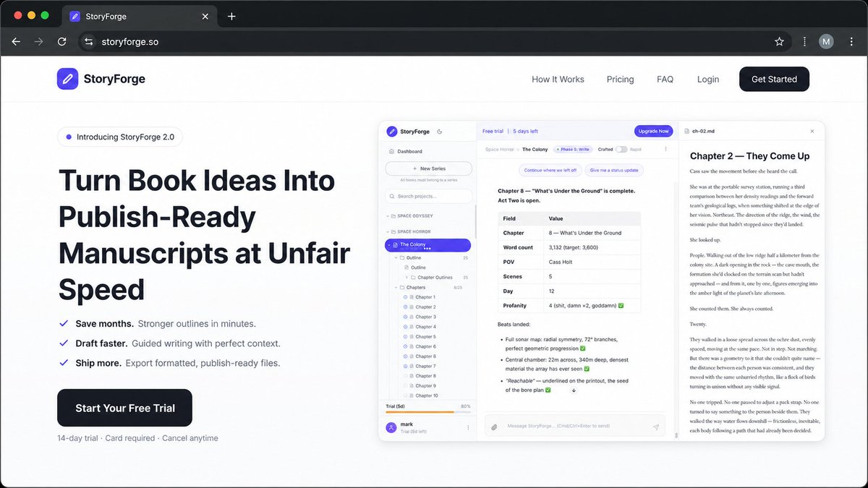The width and height of the screenshot is (868, 488).
Task: Click the Cass Holt table cell
Action: pyautogui.click(x=592, y=262)
